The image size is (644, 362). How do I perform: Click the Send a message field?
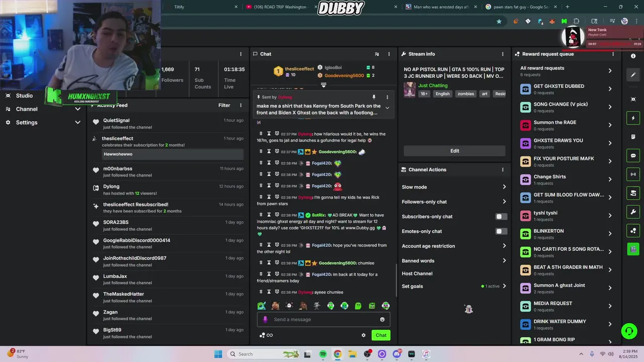pos(323,319)
